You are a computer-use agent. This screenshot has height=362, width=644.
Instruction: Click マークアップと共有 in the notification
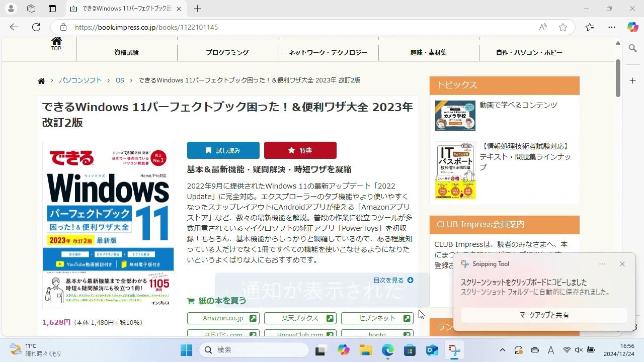point(544,315)
